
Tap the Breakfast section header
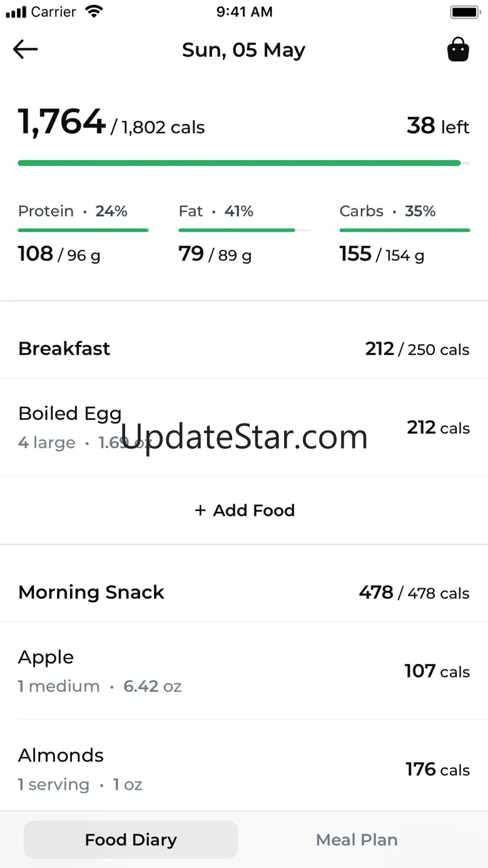(x=243, y=349)
